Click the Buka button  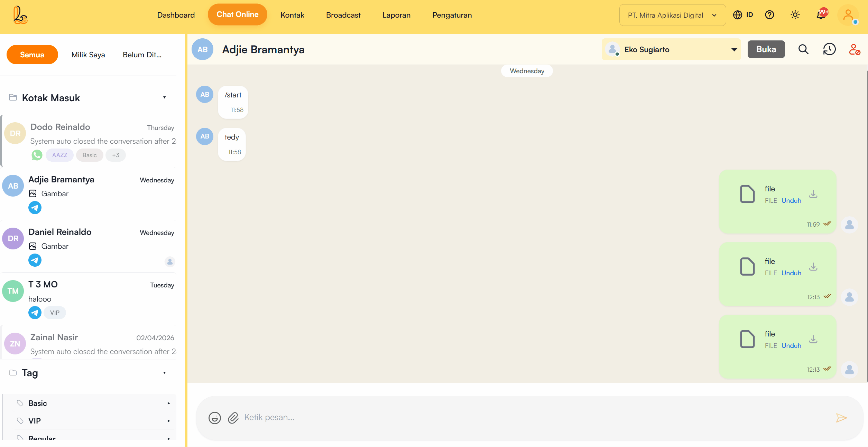coord(766,49)
